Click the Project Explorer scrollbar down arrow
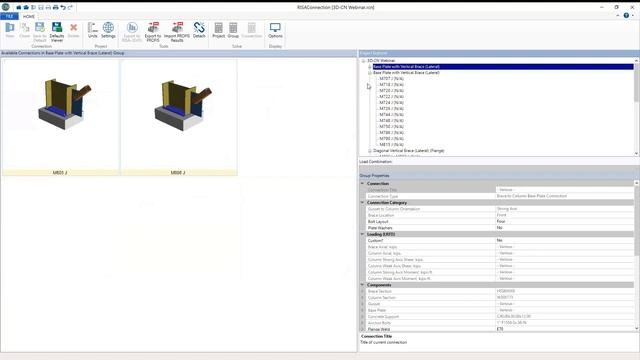This screenshot has width=640, height=360. click(x=636, y=153)
